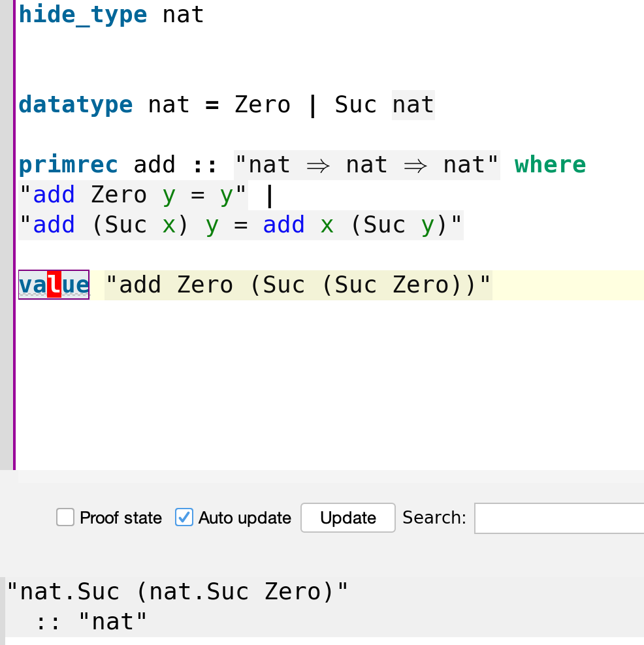Click the output result "nat.Suc (nat.Suc Zero)"
This screenshot has width=644, height=645.
(x=178, y=591)
